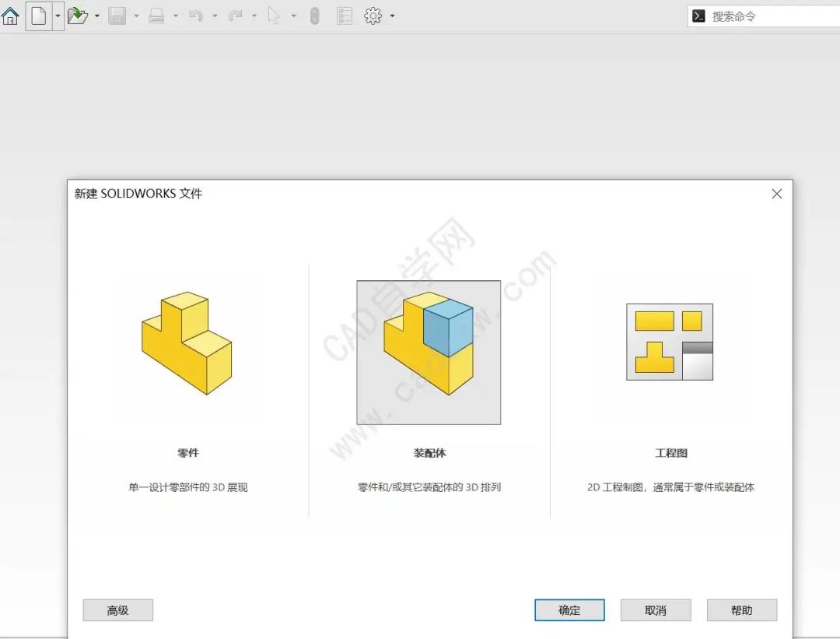Screen dimensions: 840x639
Task: Select the 装配体 assembly template image
Action: pyautogui.click(x=429, y=353)
